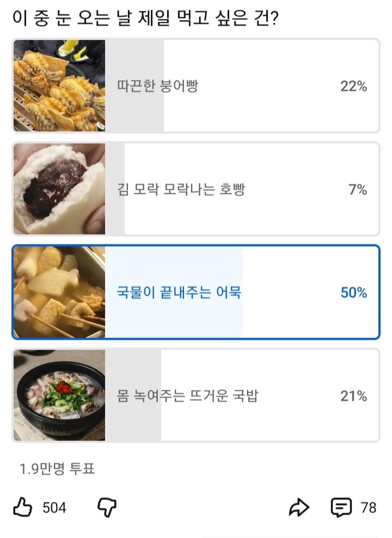Click the 78 comment count

(x=369, y=508)
